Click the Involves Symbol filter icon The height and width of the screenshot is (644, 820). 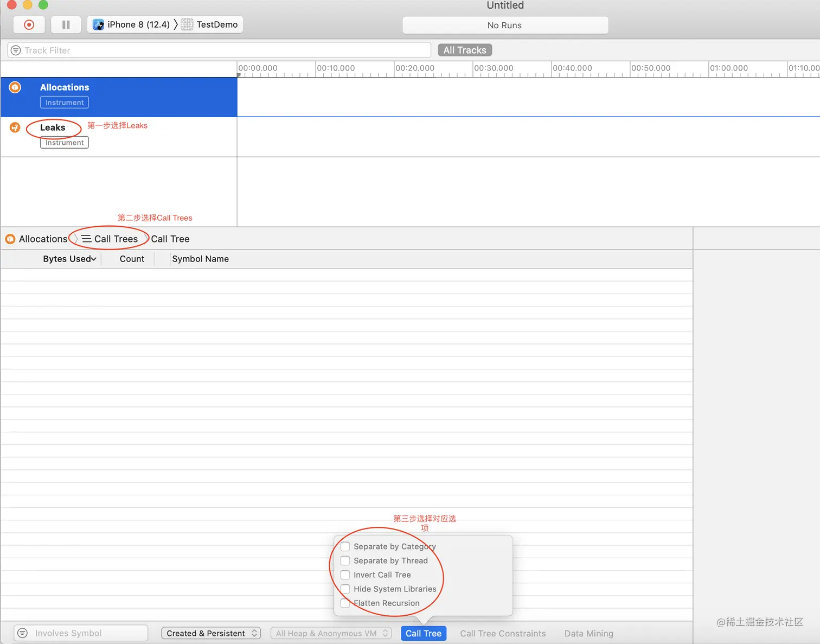click(x=23, y=633)
